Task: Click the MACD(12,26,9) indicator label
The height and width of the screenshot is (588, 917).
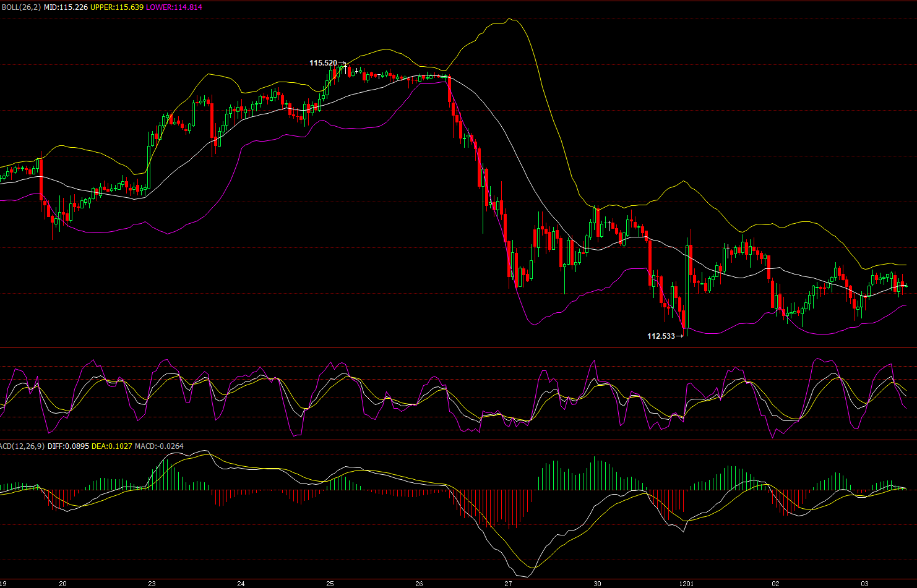Action: click(22, 446)
